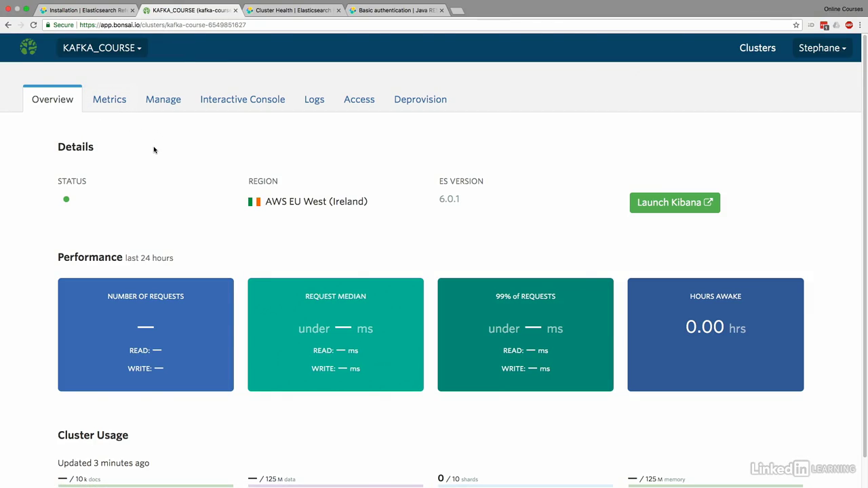Expand the KAFKA_COURSE cluster dropdown
The image size is (868, 488).
102,48
